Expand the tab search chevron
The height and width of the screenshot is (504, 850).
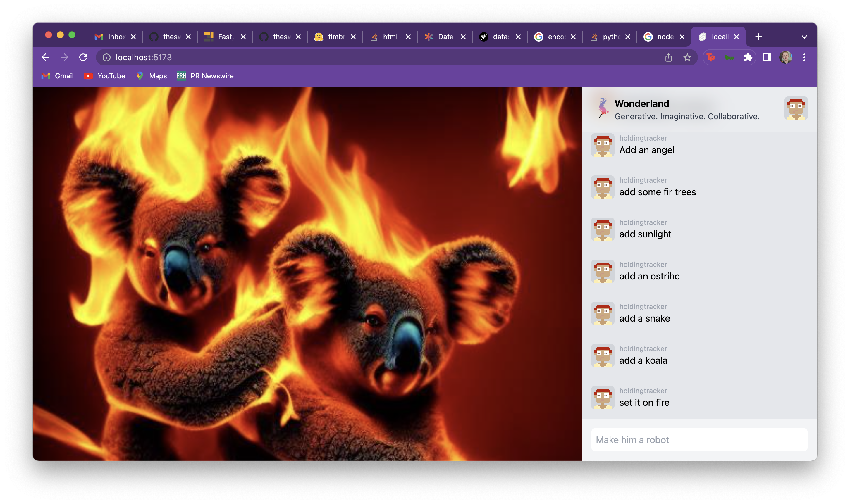click(804, 37)
